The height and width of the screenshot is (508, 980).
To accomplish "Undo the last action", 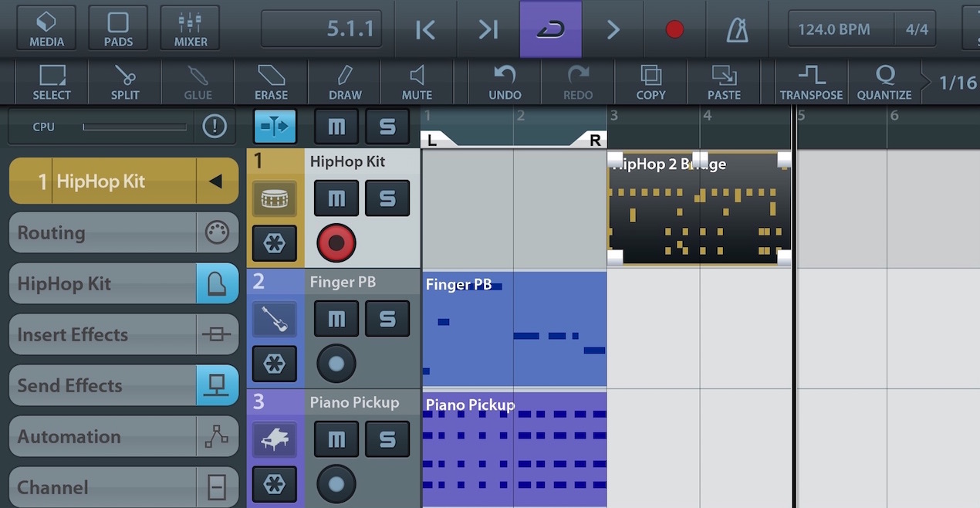I will tap(505, 82).
